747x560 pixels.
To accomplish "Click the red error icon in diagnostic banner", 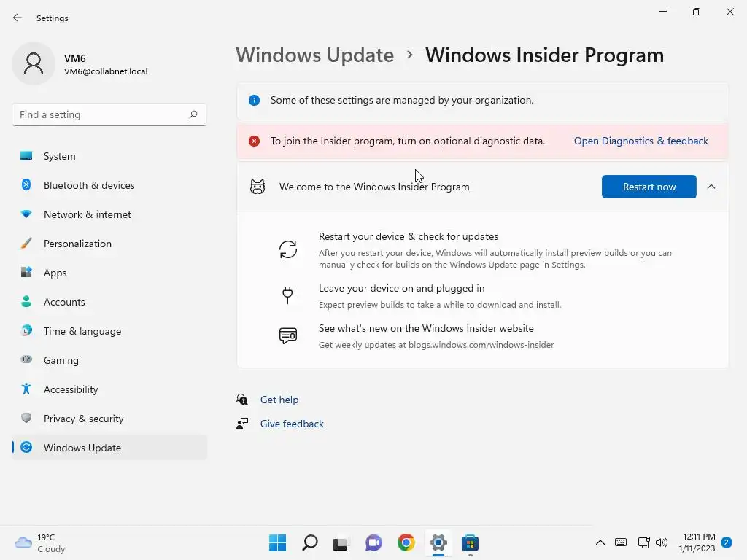I will [254, 141].
